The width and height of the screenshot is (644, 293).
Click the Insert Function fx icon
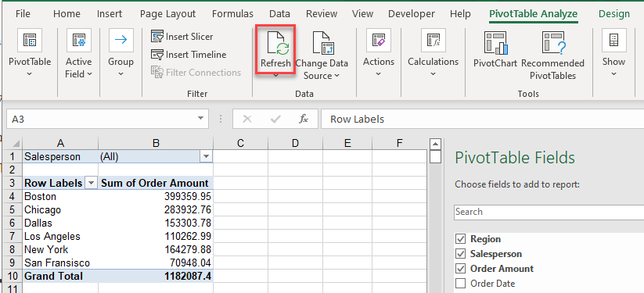point(303,120)
